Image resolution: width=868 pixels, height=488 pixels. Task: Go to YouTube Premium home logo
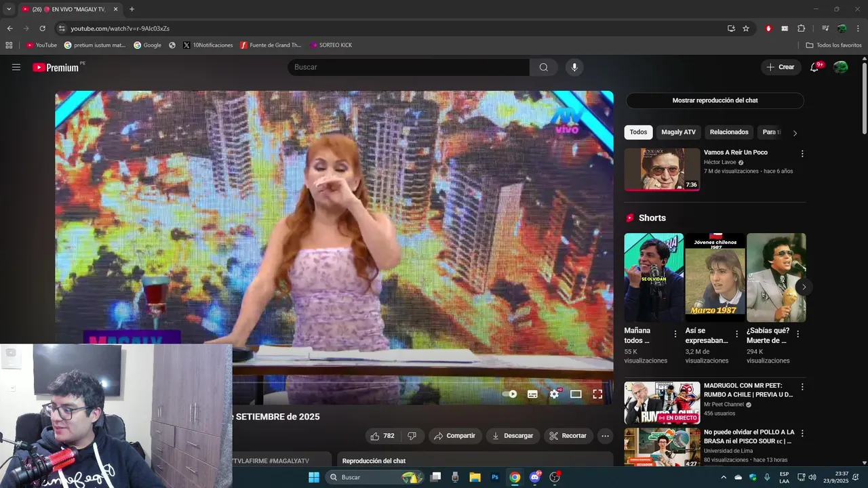(56, 67)
